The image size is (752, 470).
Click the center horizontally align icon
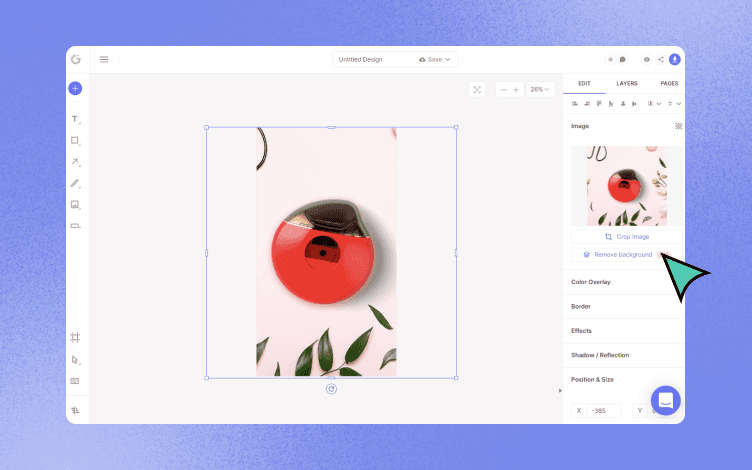click(634, 104)
